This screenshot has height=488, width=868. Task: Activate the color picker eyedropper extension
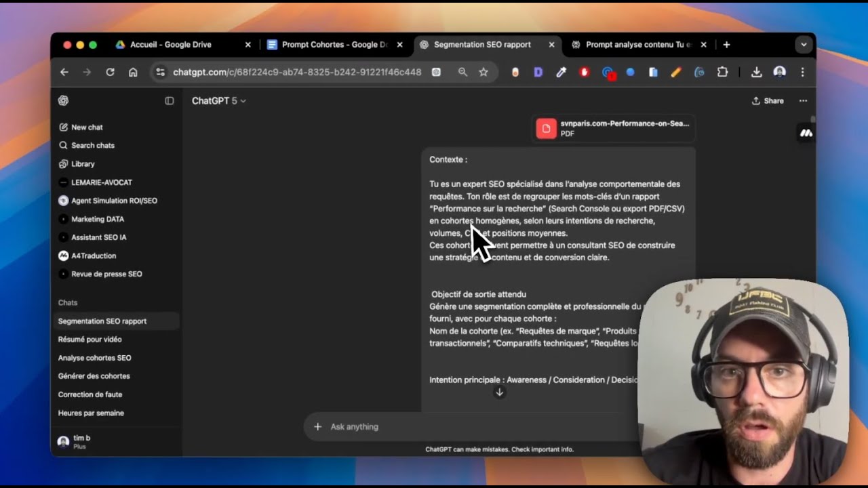(x=561, y=72)
